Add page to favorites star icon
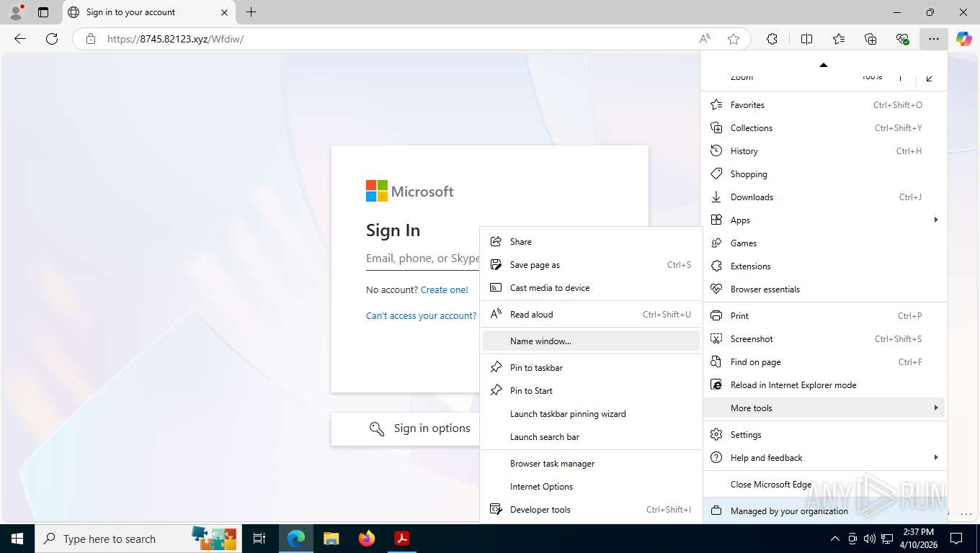 734,39
